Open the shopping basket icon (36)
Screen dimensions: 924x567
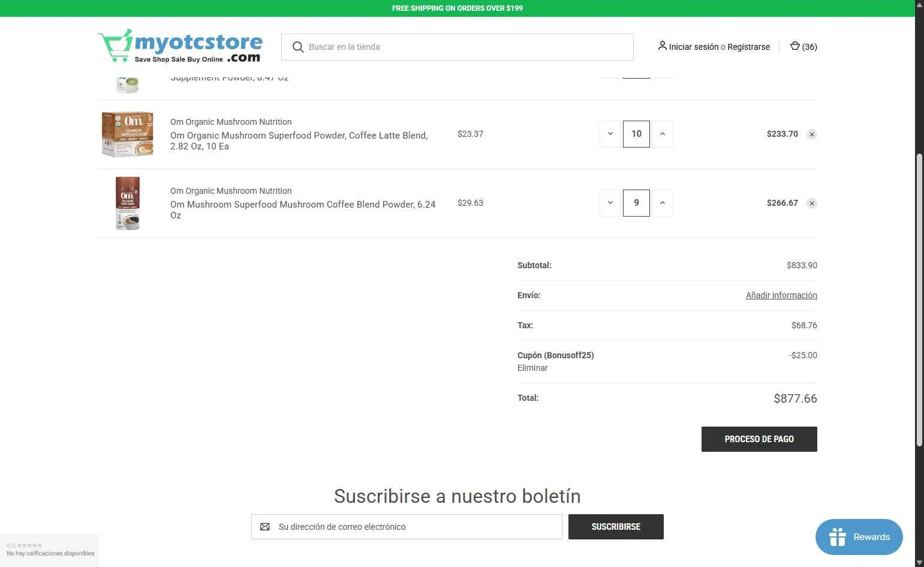[803, 46]
